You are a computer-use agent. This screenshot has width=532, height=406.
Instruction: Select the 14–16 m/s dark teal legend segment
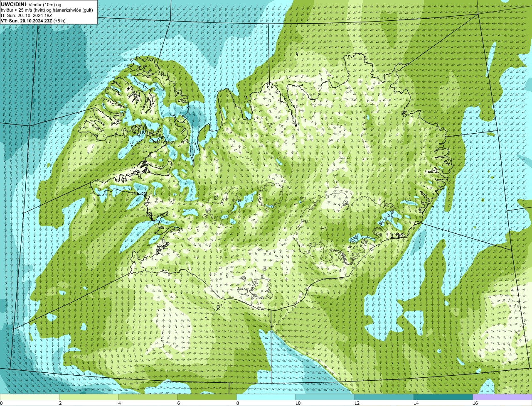443,397
